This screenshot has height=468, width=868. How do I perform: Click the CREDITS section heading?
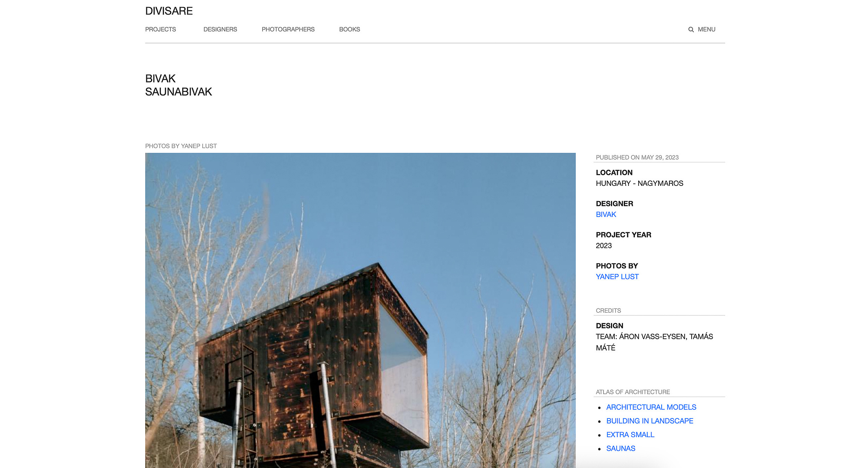click(608, 311)
